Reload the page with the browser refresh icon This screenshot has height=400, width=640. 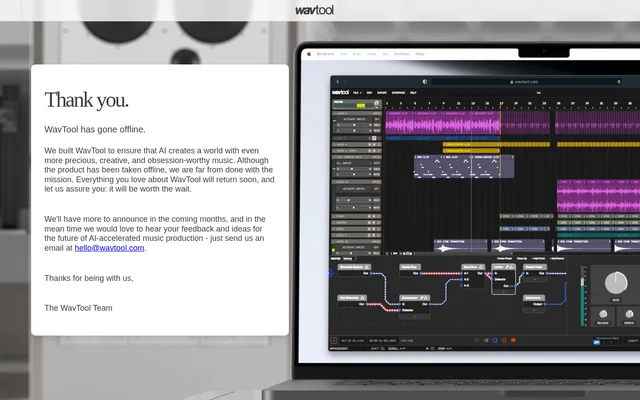[x=619, y=82]
